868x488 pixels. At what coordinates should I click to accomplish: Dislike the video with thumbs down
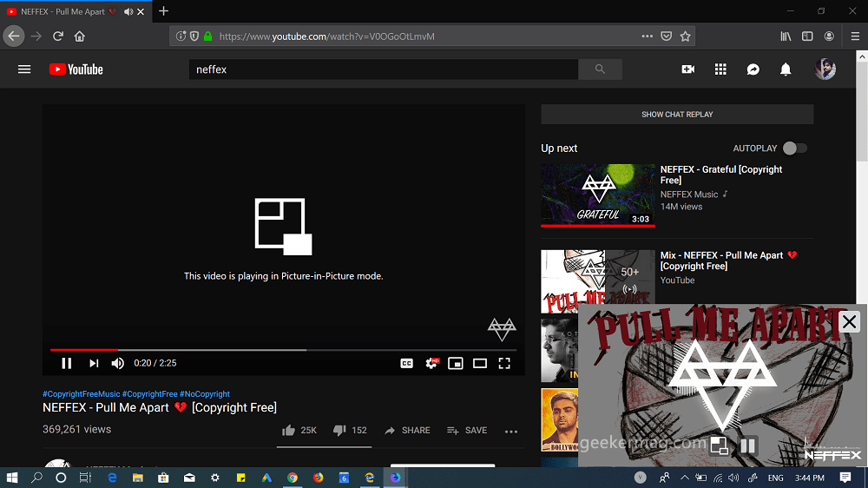click(350, 431)
